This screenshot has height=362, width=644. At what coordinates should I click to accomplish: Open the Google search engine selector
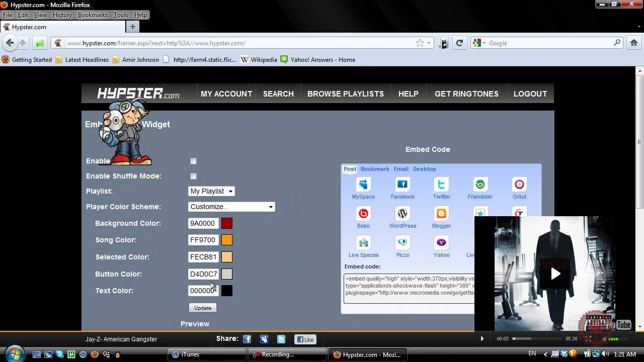[x=478, y=43]
